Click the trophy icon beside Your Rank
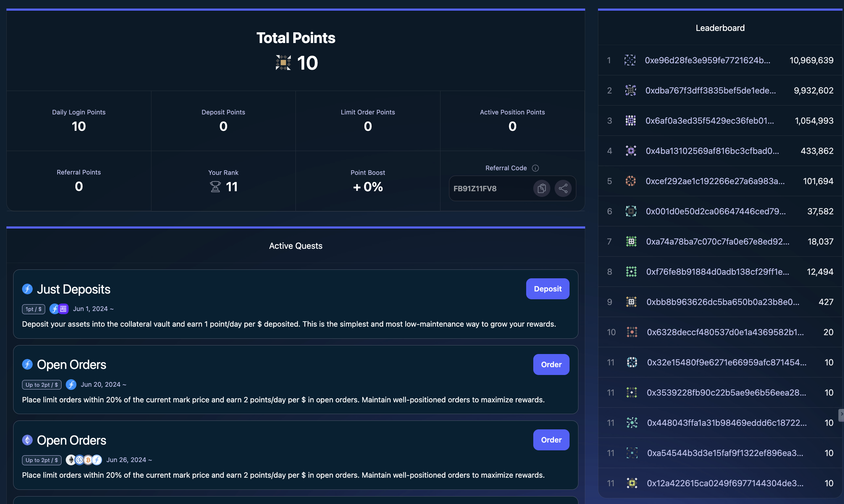The height and width of the screenshot is (504, 844). [x=215, y=187]
